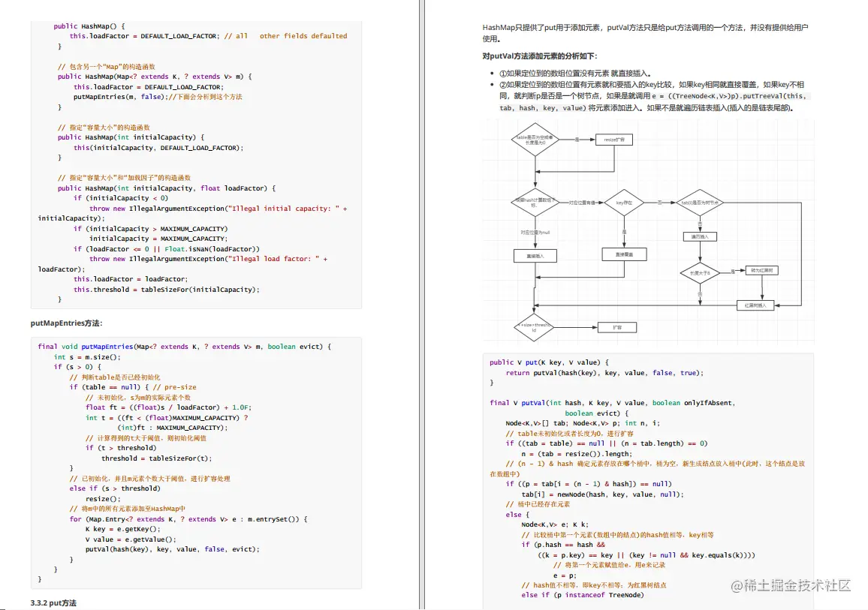Screen dimensions: 868x610
Task: Click the "tab[i]是否为树节点" decision diamond
Action: pos(700,203)
